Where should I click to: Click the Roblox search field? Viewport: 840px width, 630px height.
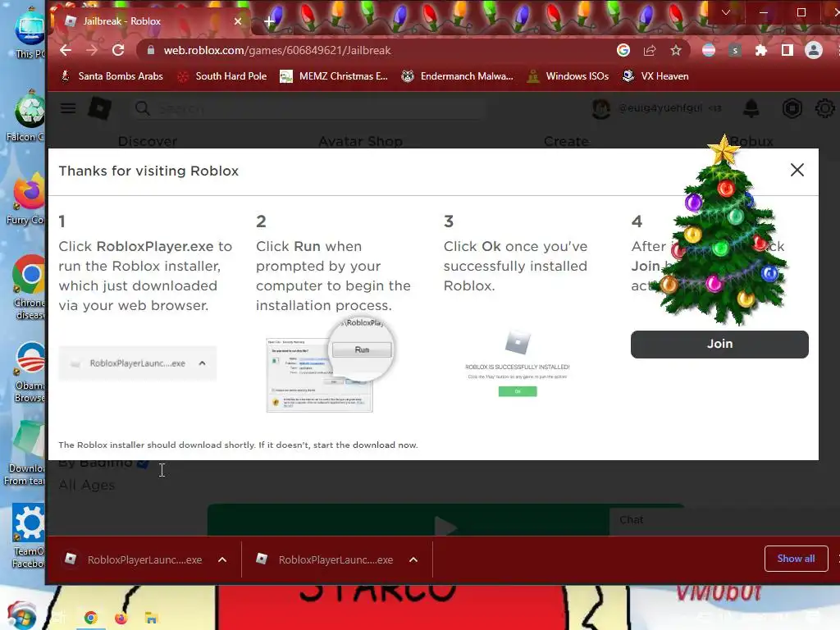coord(308,109)
